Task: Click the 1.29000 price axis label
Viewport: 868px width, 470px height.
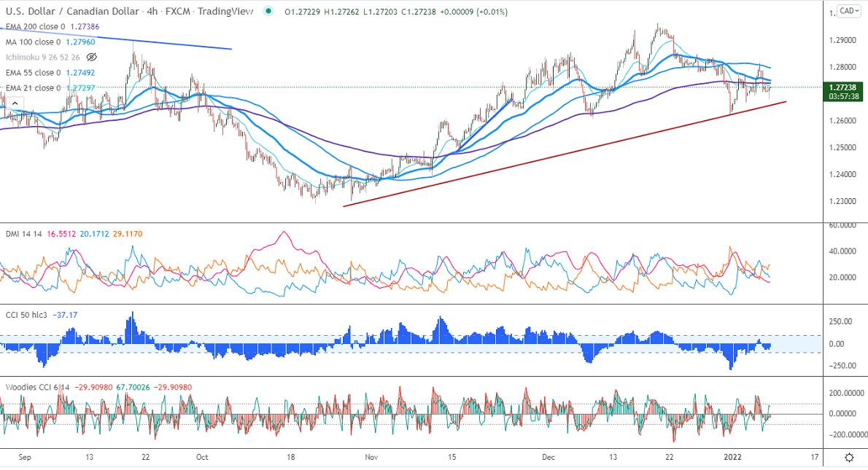Action: pyautogui.click(x=842, y=40)
